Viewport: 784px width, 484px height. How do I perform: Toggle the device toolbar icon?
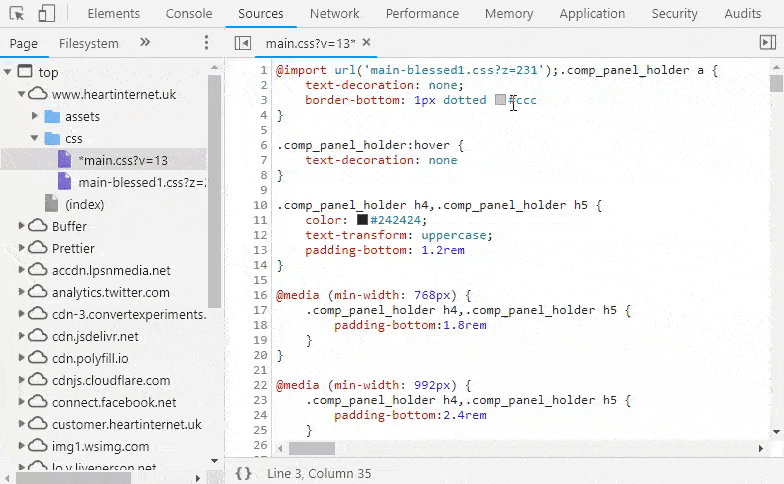click(x=46, y=14)
